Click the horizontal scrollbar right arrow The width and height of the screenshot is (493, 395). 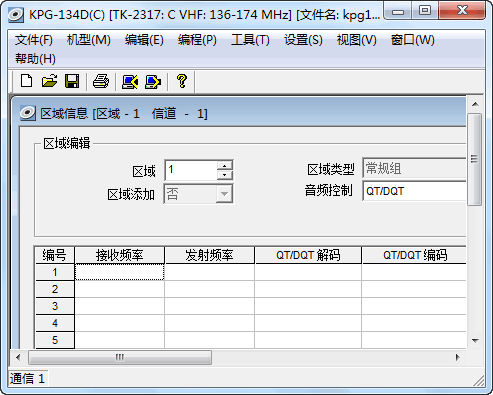[458, 357]
